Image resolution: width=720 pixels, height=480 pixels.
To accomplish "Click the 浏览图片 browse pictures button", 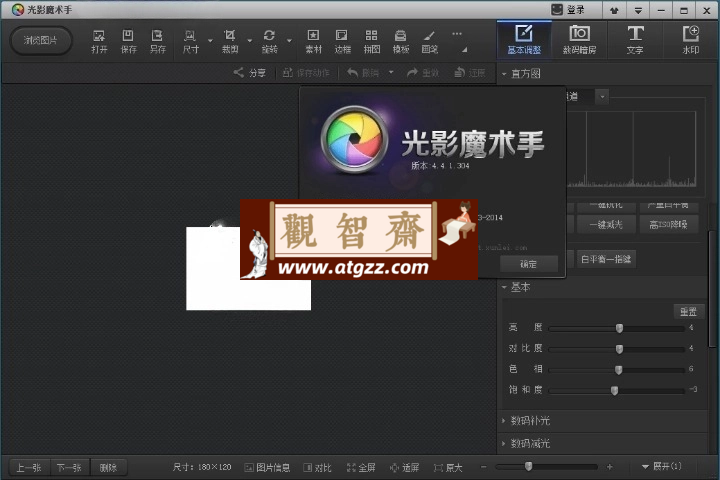I will pos(41,40).
